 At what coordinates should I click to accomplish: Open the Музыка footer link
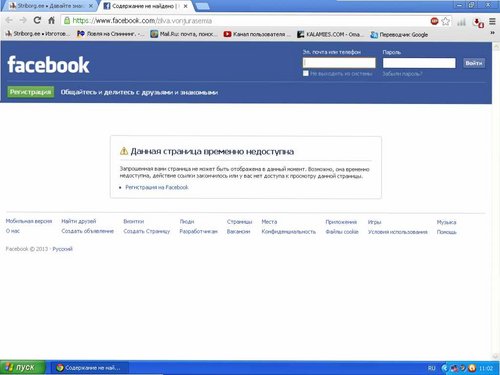pyautogui.click(x=446, y=222)
